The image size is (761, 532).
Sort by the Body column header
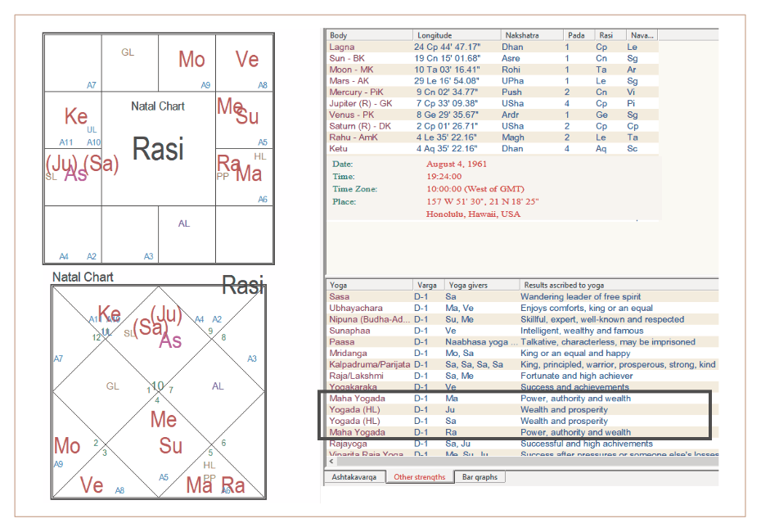coord(369,35)
